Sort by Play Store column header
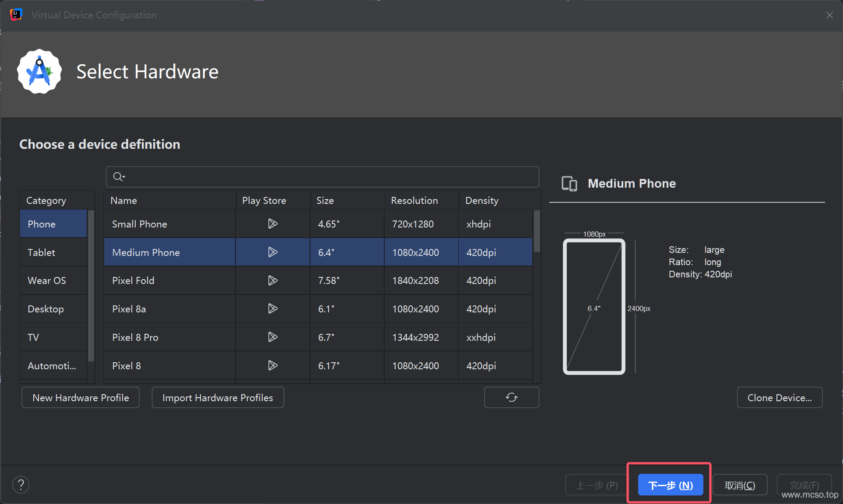 tap(273, 200)
